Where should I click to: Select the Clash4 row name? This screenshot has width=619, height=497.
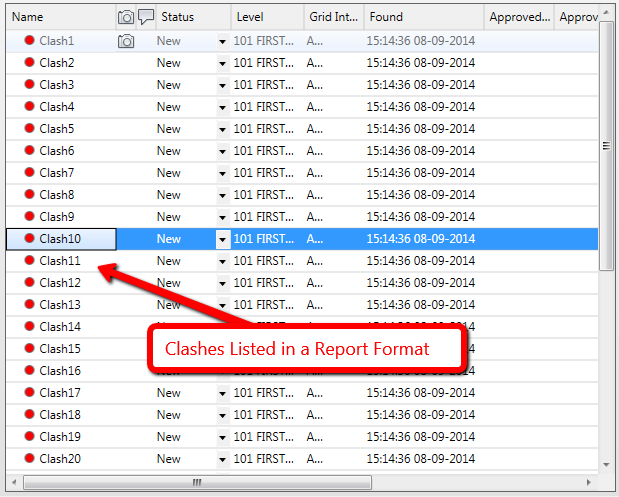coord(56,107)
